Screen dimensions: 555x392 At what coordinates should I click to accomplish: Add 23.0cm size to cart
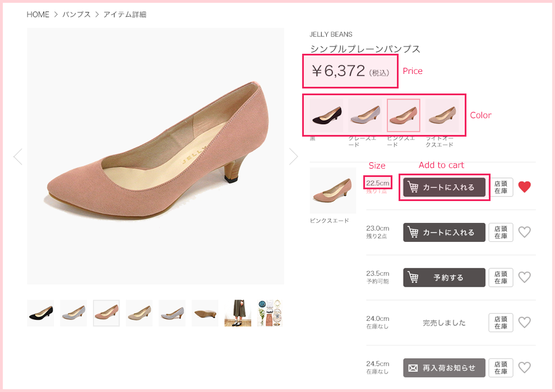click(444, 232)
